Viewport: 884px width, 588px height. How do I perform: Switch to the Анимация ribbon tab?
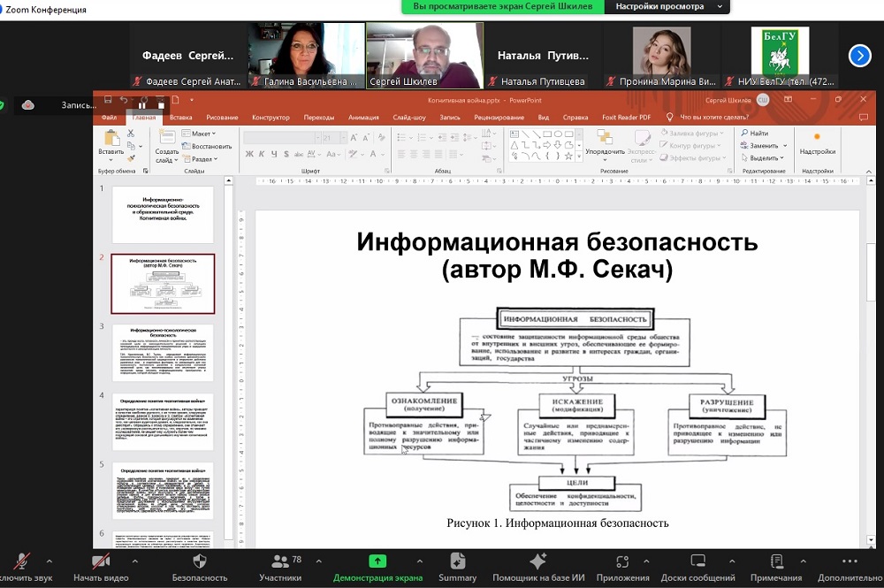coord(363,117)
